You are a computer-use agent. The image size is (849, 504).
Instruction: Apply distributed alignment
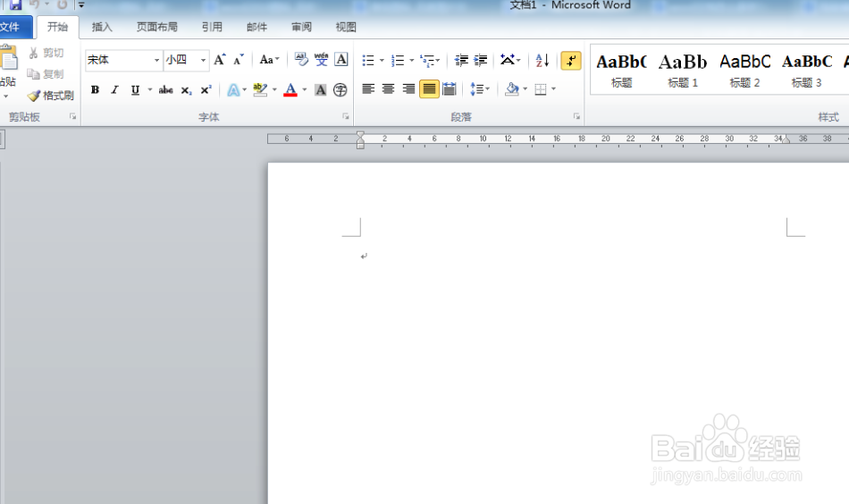pos(450,88)
